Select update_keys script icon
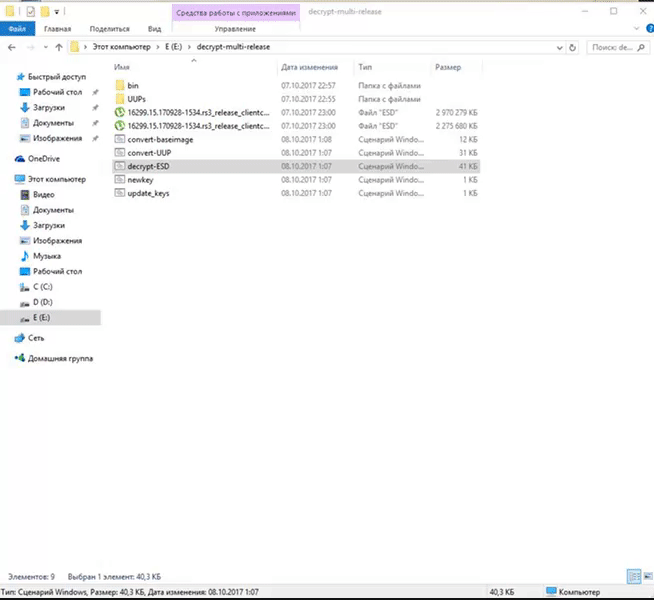Viewport: 654px width, 600px height. pyautogui.click(x=120, y=193)
